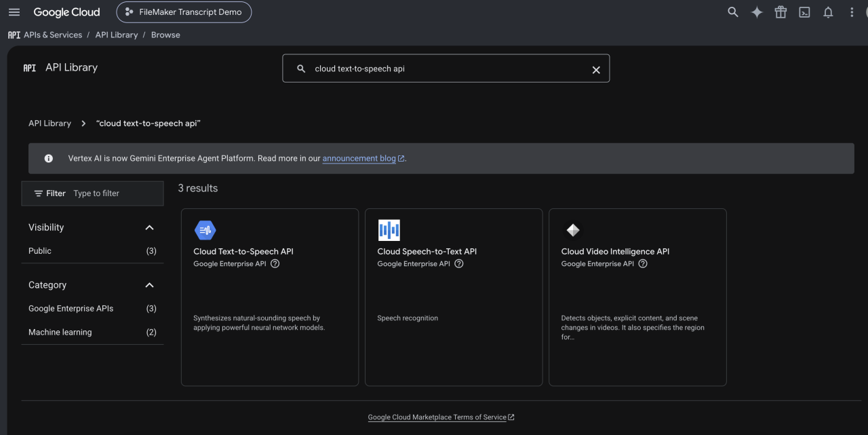The height and width of the screenshot is (435, 868).
Task: Click the help icon on the Text-to-Speech card
Action: coord(275,264)
